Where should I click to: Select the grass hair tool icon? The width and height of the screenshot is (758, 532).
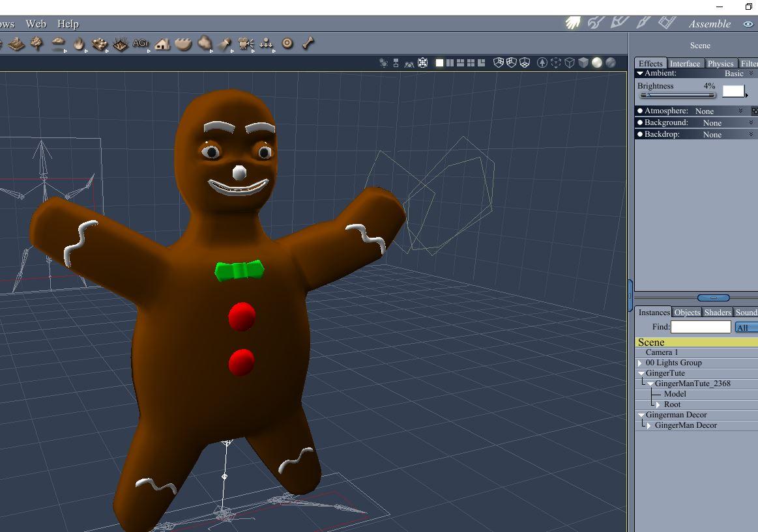(121, 44)
